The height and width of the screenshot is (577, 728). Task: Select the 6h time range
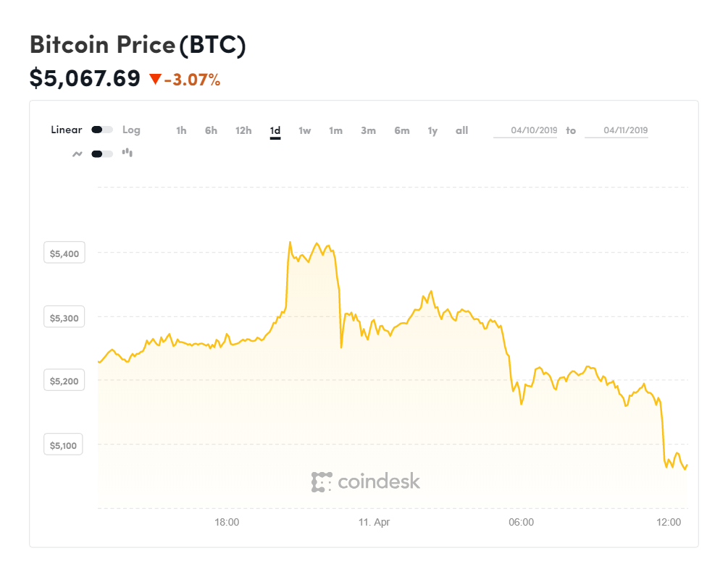click(211, 130)
